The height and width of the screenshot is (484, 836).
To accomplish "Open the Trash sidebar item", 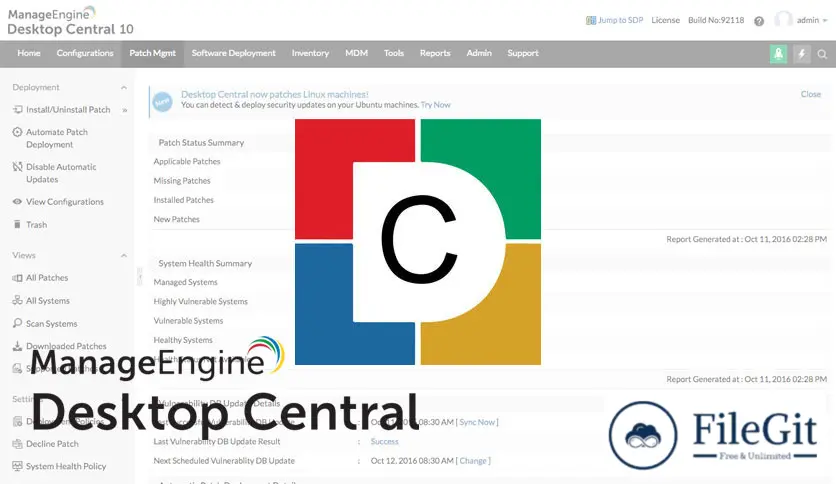I will tap(37, 225).
